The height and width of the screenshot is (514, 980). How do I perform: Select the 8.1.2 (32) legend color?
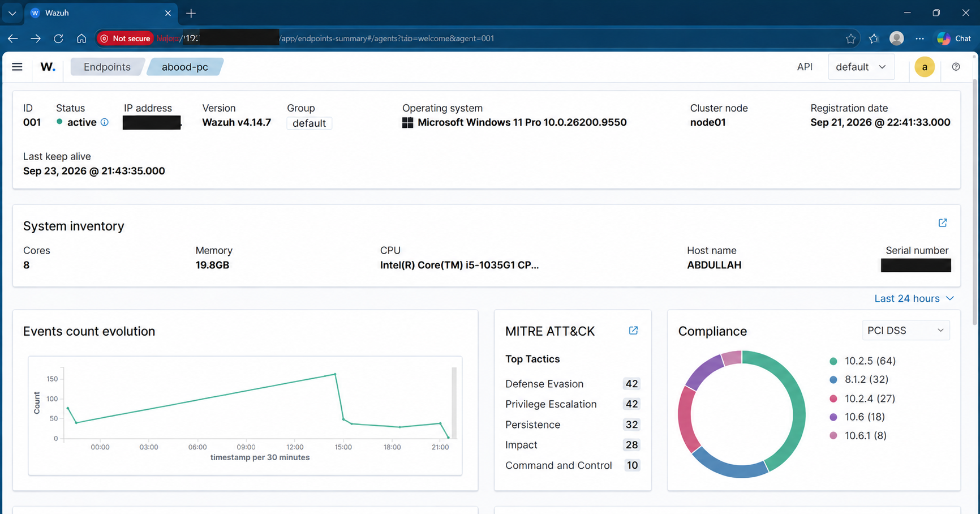coord(833,380)
